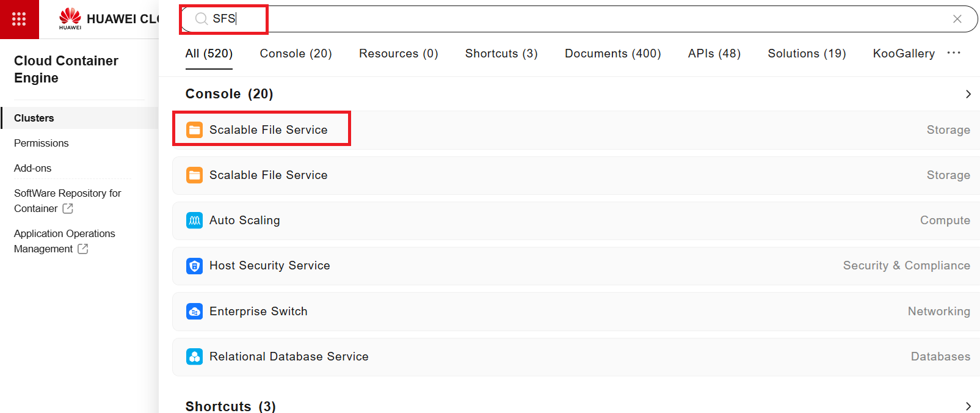
Task: Click the Security & Compliance category label
Action: (906, 266)
